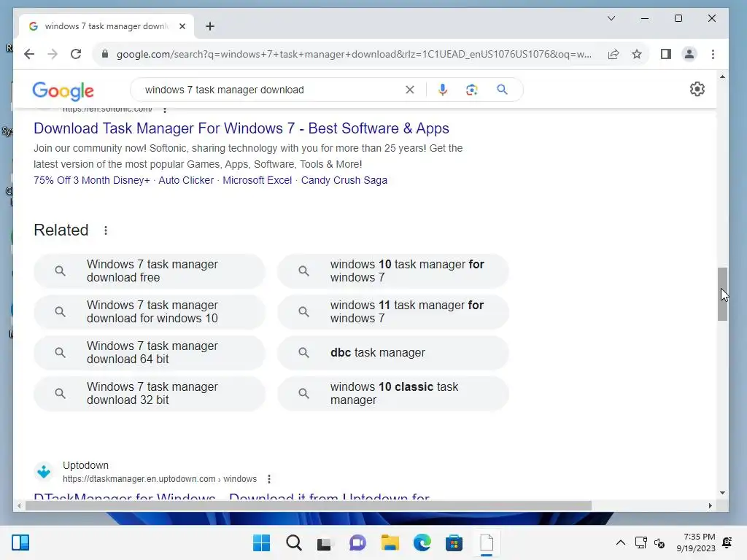Click scrollbar down arrow
Screen dimensions: 747x560
(722, 493)
